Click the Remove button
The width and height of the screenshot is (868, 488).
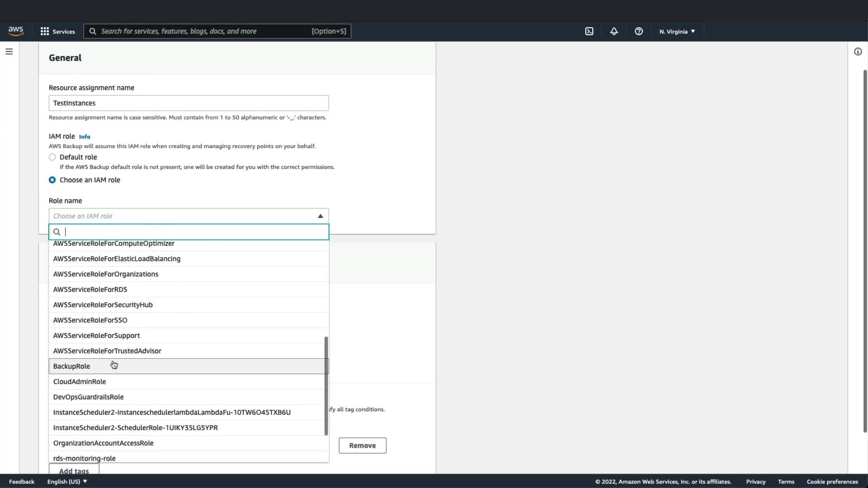pos(362,445)
